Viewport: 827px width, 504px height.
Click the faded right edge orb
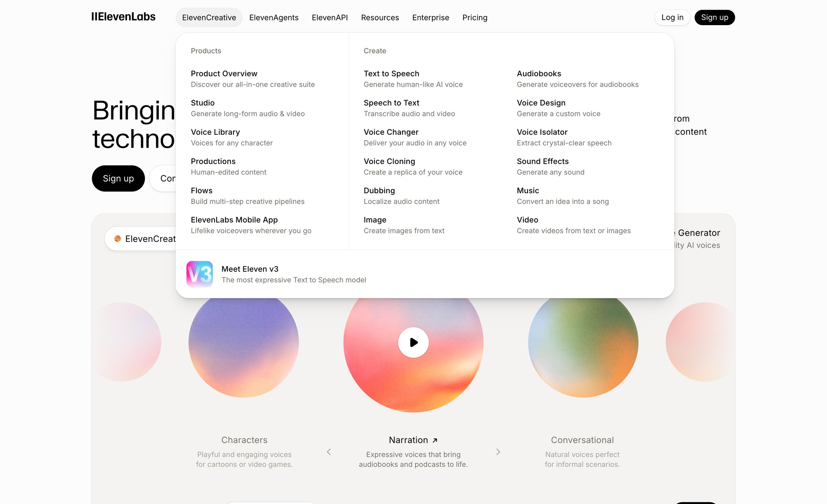pyautogui.click(x=700, y=342)
